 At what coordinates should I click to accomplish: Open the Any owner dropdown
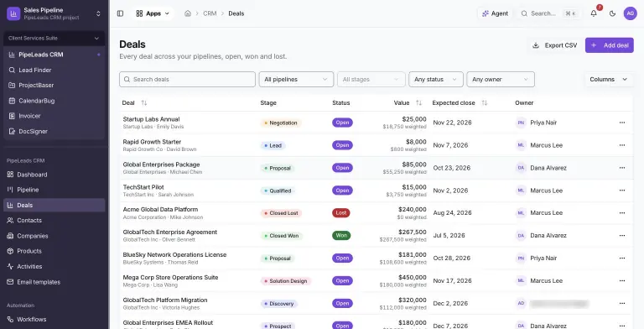pos(501,80)
